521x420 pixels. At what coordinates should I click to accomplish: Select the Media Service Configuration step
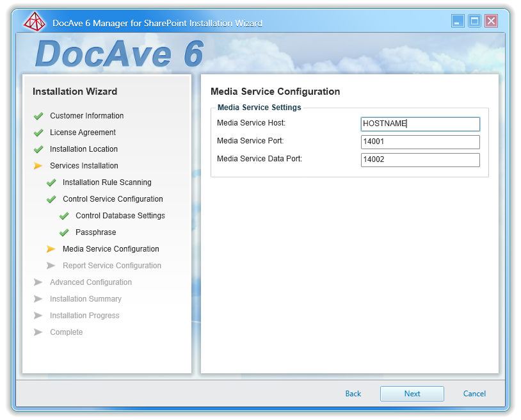[x=111, y=248]
